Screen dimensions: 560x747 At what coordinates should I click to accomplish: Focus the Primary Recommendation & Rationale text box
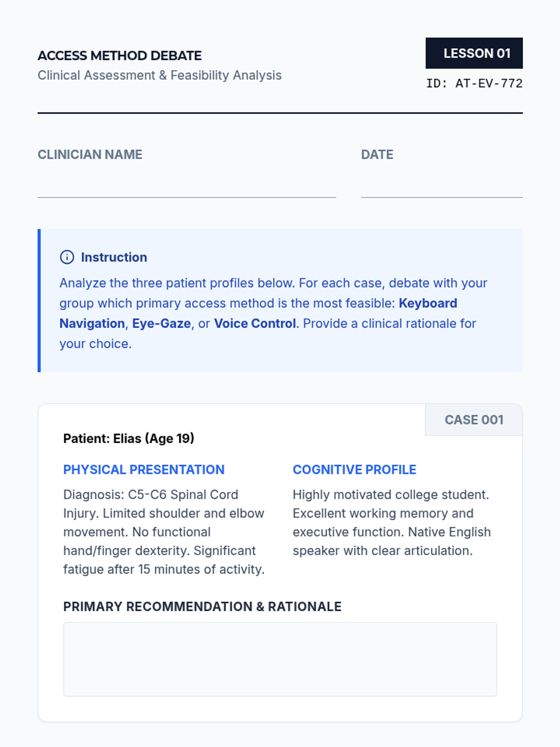coord(280,659)
